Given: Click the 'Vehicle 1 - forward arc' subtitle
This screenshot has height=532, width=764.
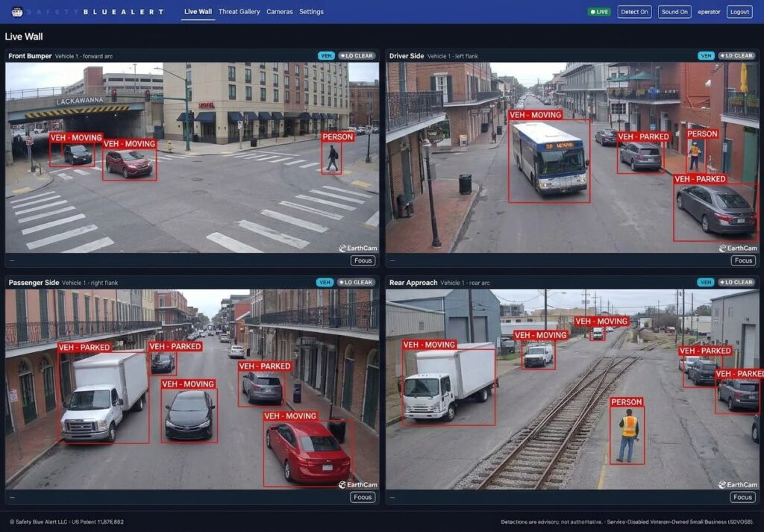Looking at the screenshot, I should pos(84,57).
